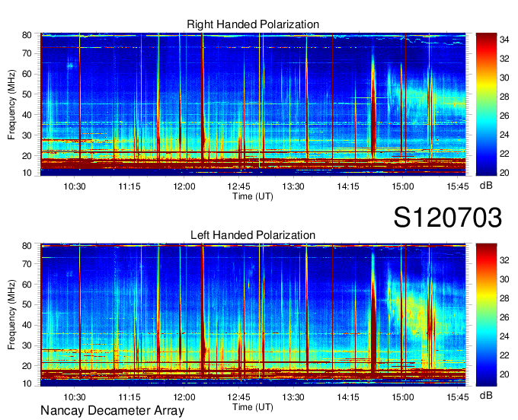Screen dimensions: 518x420
Task: Click the 12:45 tick on the right handed plot
Action: (239, 186)
